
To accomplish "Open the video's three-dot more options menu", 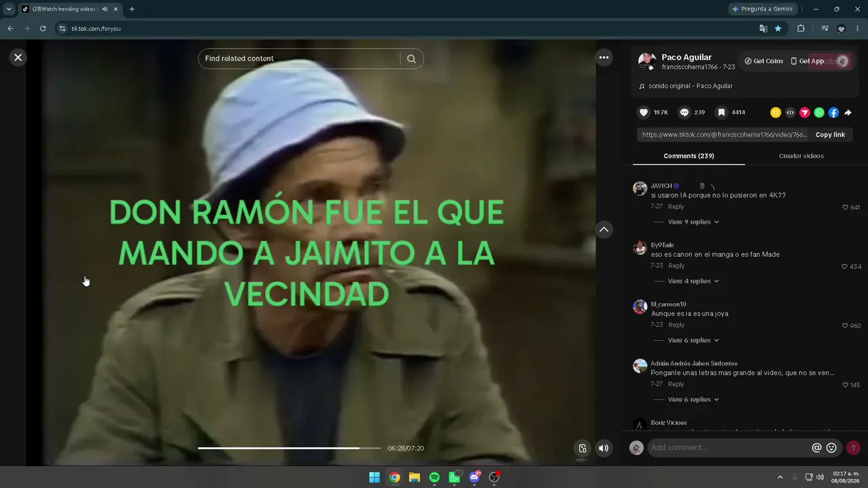I will 604,58.
